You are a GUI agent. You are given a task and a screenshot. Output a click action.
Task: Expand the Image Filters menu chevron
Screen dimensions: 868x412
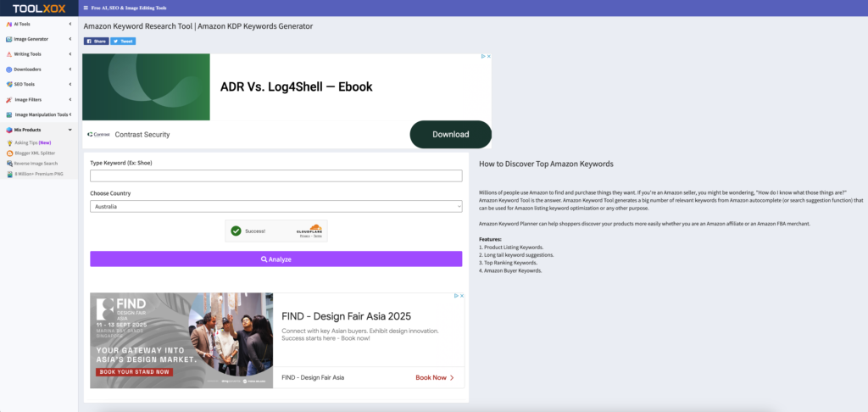(70, 100)
